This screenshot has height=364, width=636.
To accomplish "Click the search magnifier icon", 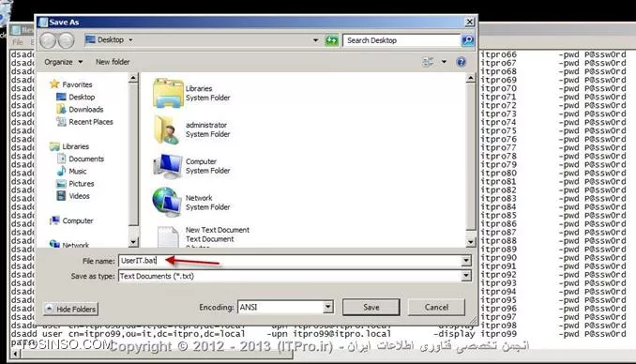I will (x=467, y=40).
